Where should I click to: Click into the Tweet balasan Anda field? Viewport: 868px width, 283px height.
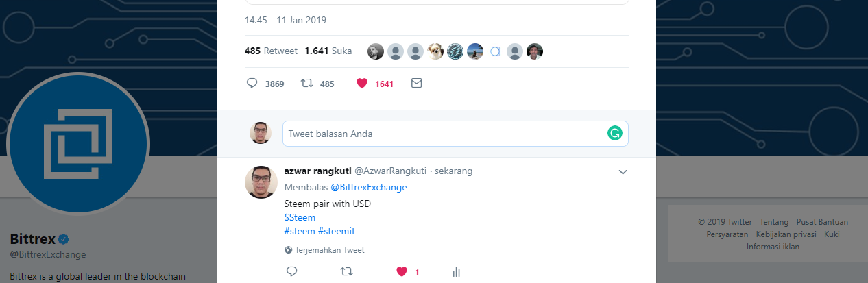(x=455, y=134)
